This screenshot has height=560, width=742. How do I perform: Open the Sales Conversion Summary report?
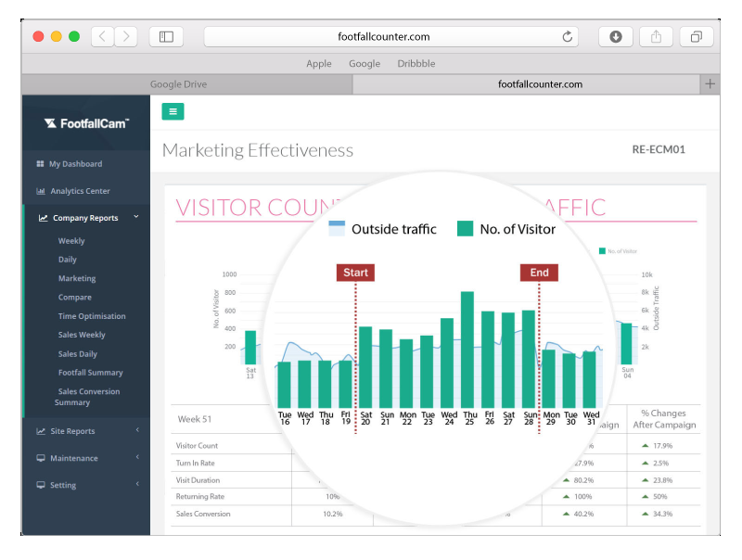88,397
